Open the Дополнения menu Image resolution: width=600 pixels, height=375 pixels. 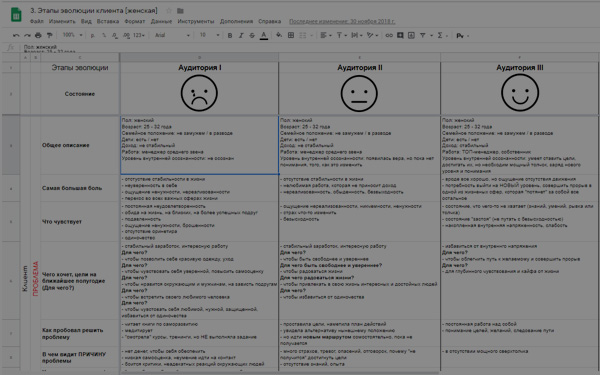(236, 21)
